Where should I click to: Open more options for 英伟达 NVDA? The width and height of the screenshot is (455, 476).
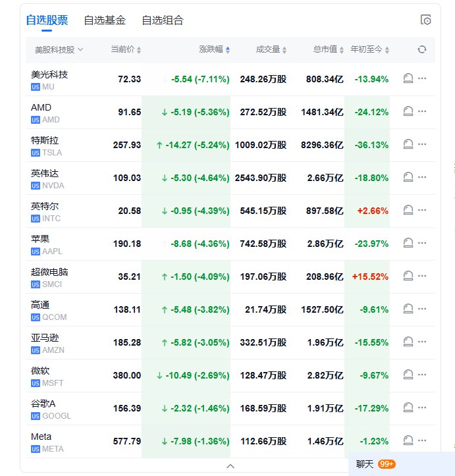coord(422,177)
